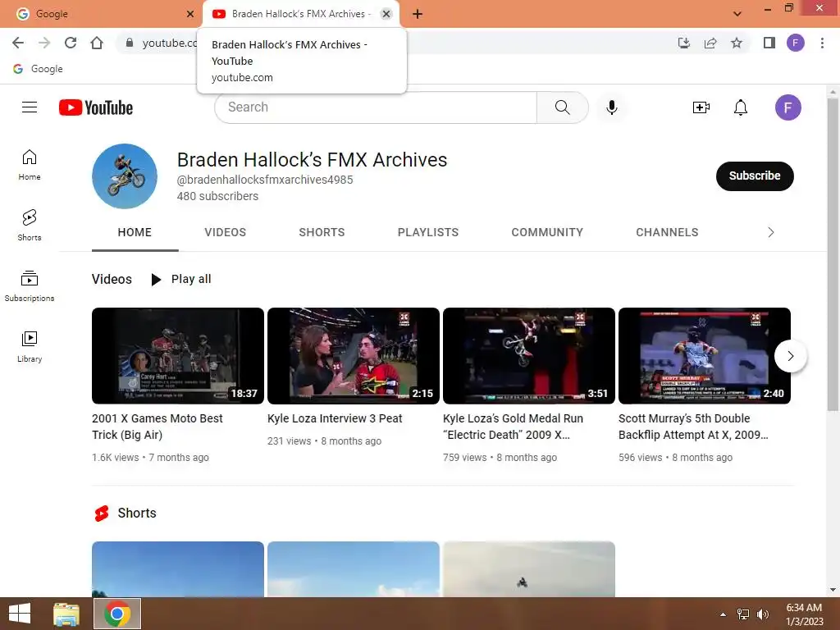
Task: Open the Google bookmark in bookmarks bar
Action: (x=38, y=69)
